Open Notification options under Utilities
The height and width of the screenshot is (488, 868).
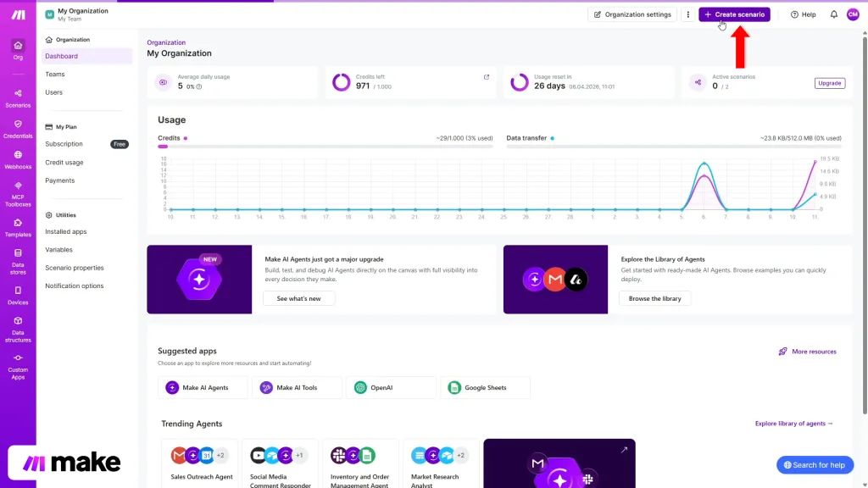[x=75, y=286]
